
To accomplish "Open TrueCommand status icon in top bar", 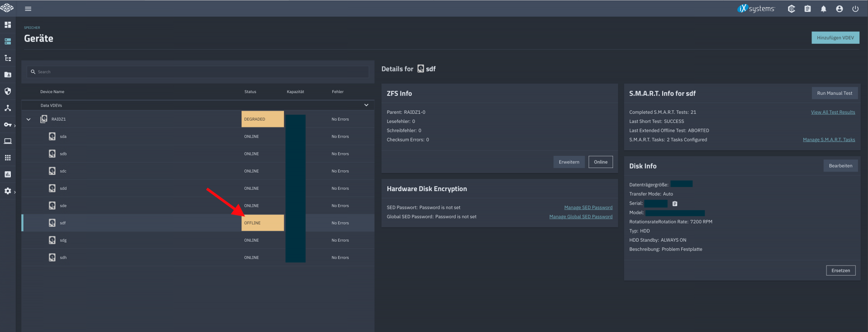I will pos(791,9).
